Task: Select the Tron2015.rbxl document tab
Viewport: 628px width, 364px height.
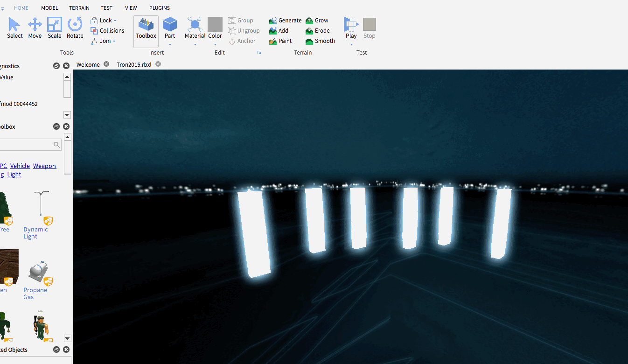Action: (134, 64)
